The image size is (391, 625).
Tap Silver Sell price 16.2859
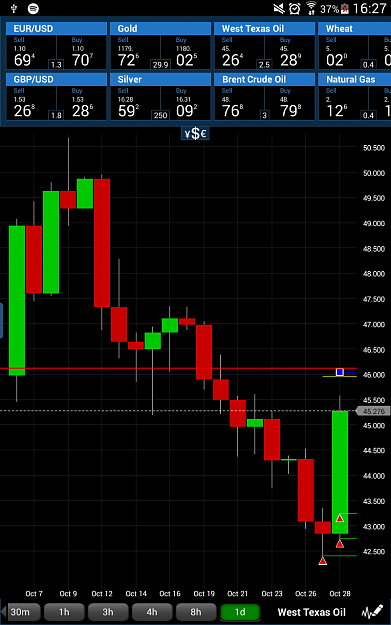pos(128,107)
